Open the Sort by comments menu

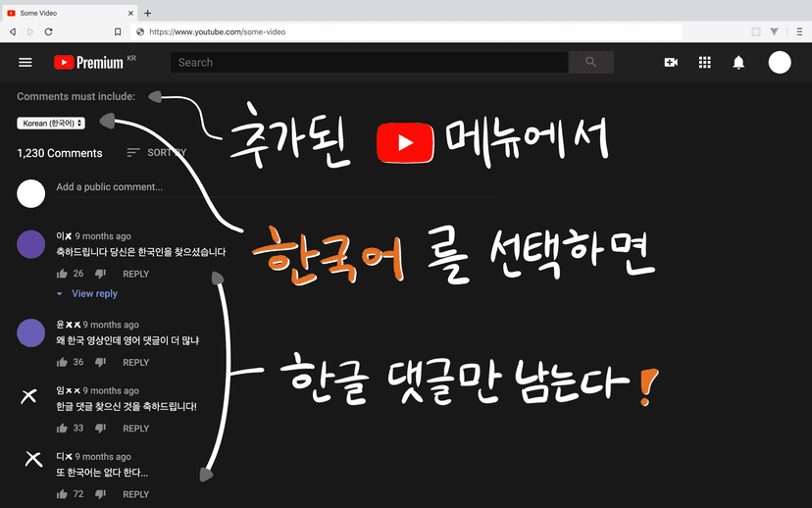(x=156, y=153)
